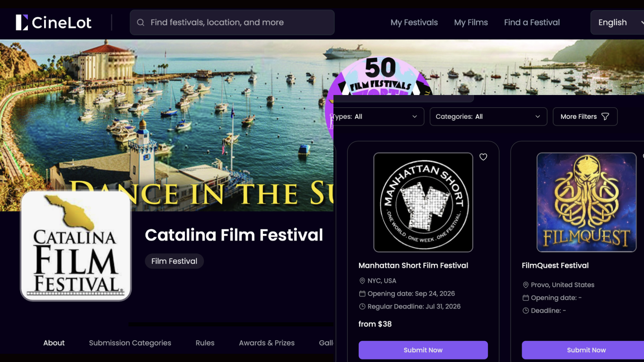Click calendar icon beside Sep 24, 2026
644x362 pixels.
pos(362,294)
